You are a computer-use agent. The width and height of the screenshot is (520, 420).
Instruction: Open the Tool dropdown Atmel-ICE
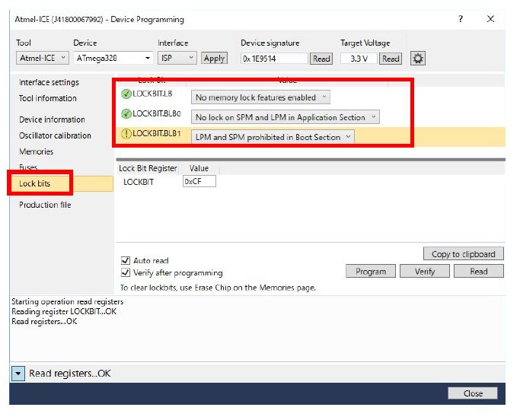click(43, 58)
